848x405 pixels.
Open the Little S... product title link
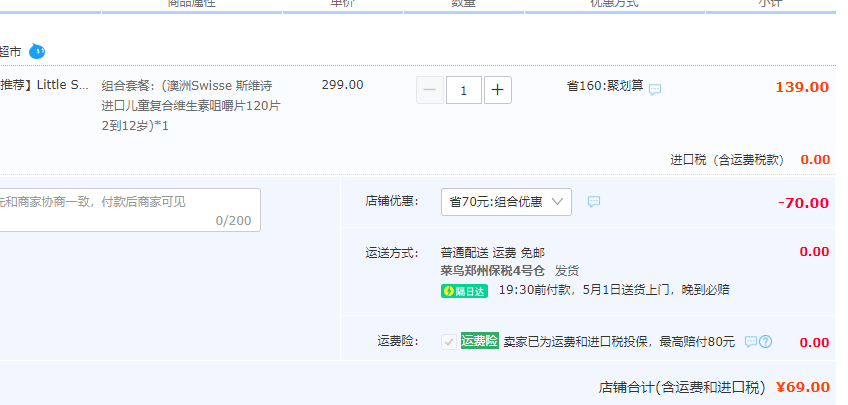pos(45,85)
